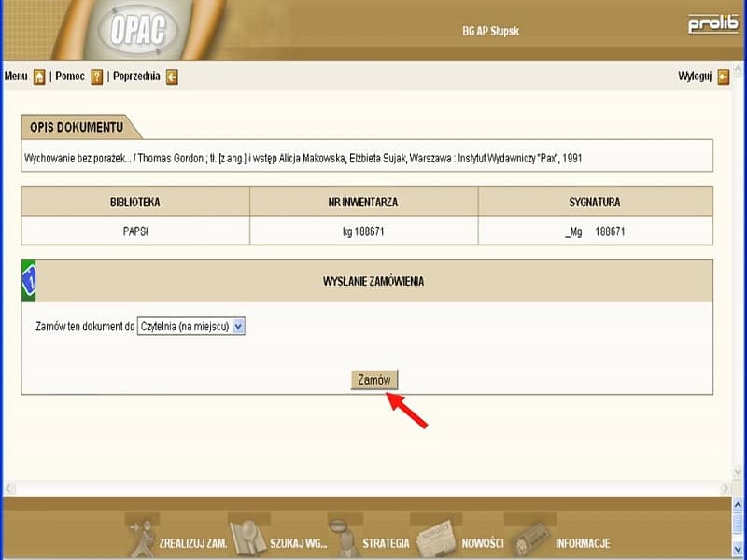Open the STRATEGIA section label
Image resolution: width=747 pixels, height=560 pixels.
click(x=386, y=544)
